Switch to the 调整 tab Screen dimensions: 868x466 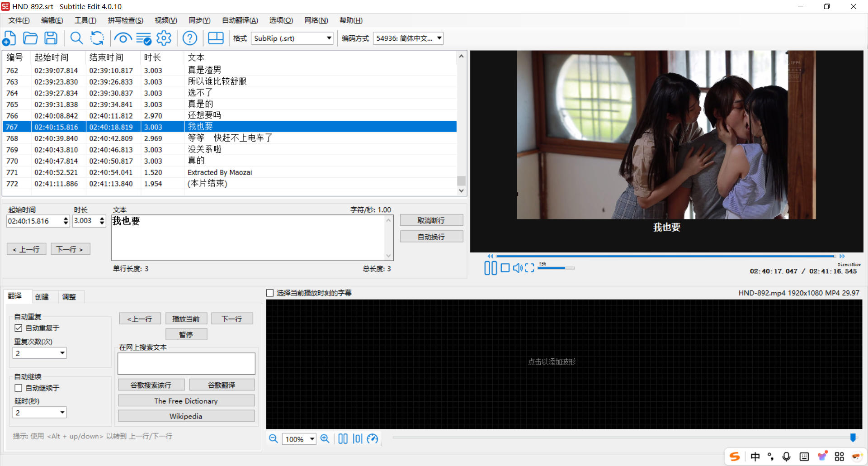coord(69,297)
